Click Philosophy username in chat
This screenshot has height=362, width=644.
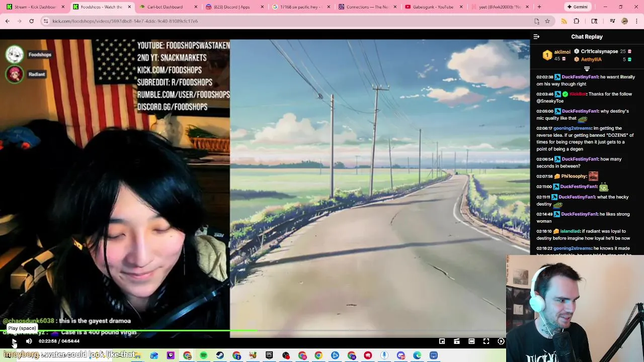574,176
